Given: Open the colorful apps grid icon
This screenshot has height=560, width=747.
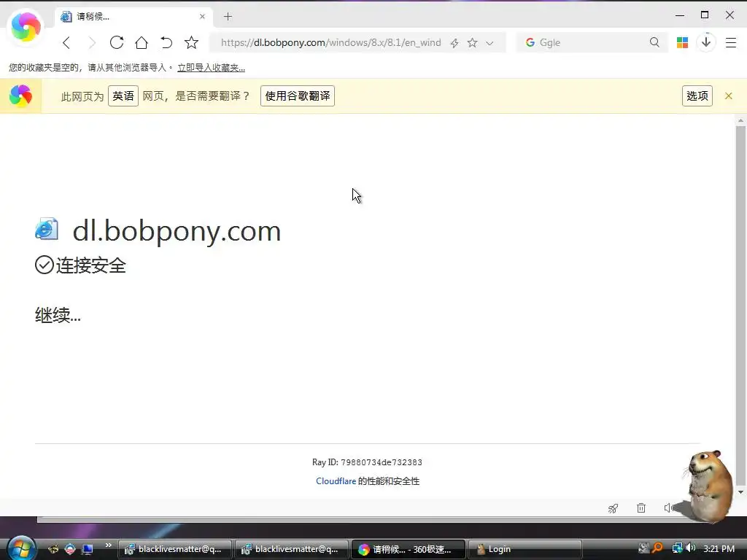Looking at the screenshot, I should click(682, 42).
